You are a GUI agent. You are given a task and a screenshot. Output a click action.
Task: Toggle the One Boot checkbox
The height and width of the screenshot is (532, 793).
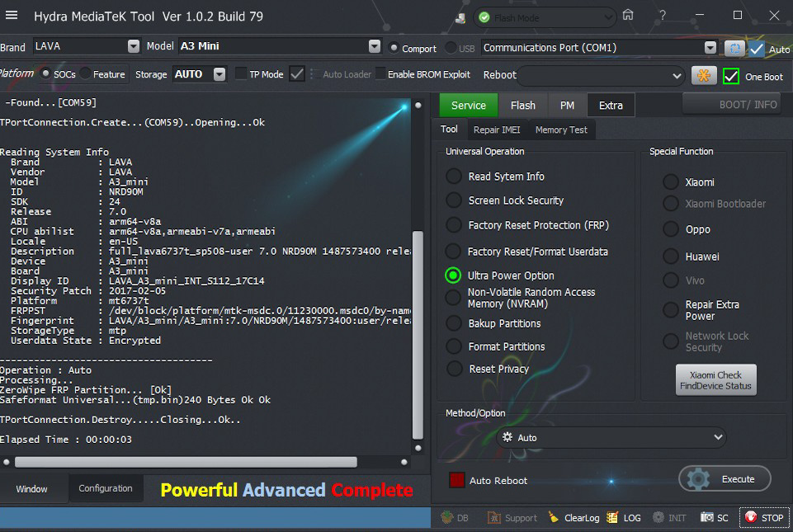731,76
